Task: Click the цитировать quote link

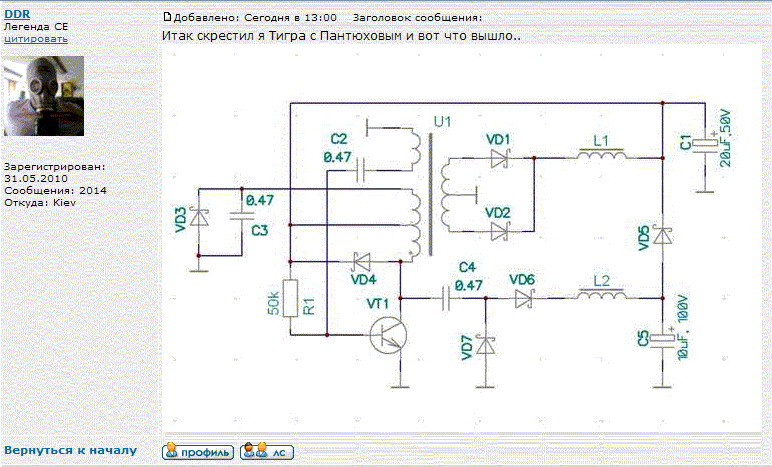Action: tap(36, 39)
